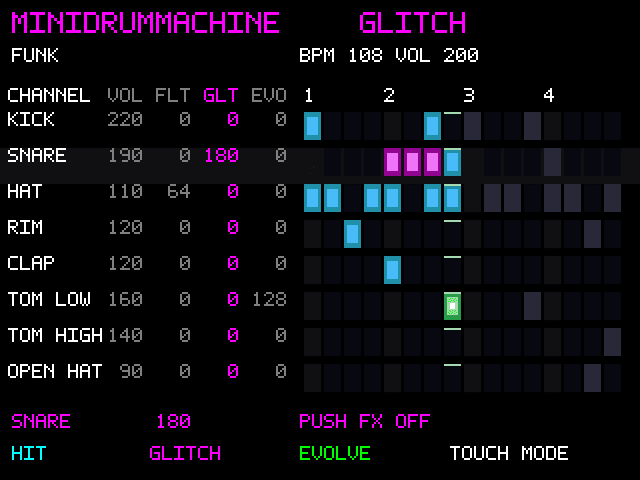Screen dimensions: 640x480
Task: Select the EVOLVE mode at bottom
Action: click(x=335, y=453)
